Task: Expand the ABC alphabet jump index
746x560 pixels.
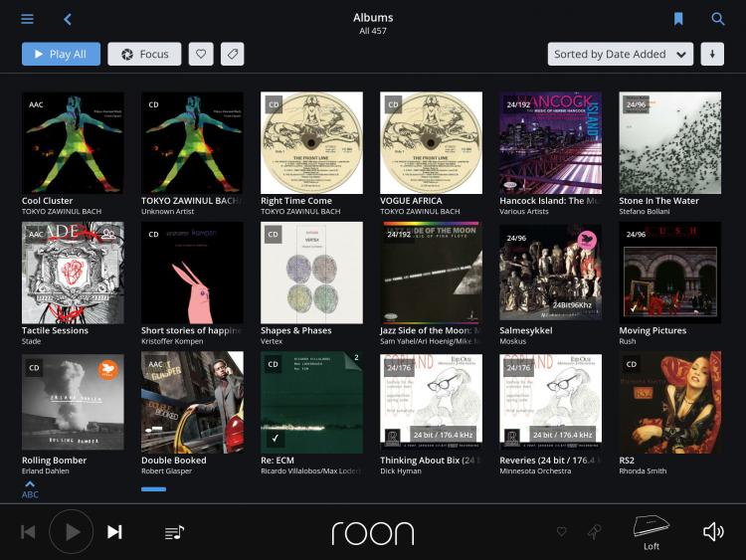Action: [x=30, y=489]
